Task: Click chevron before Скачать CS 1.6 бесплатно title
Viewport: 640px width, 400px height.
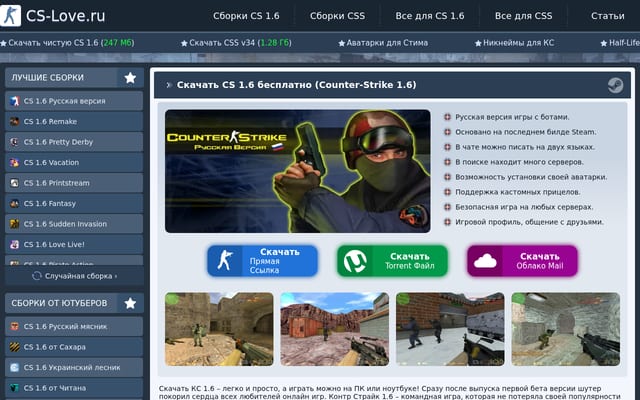Action: (168, 85)
